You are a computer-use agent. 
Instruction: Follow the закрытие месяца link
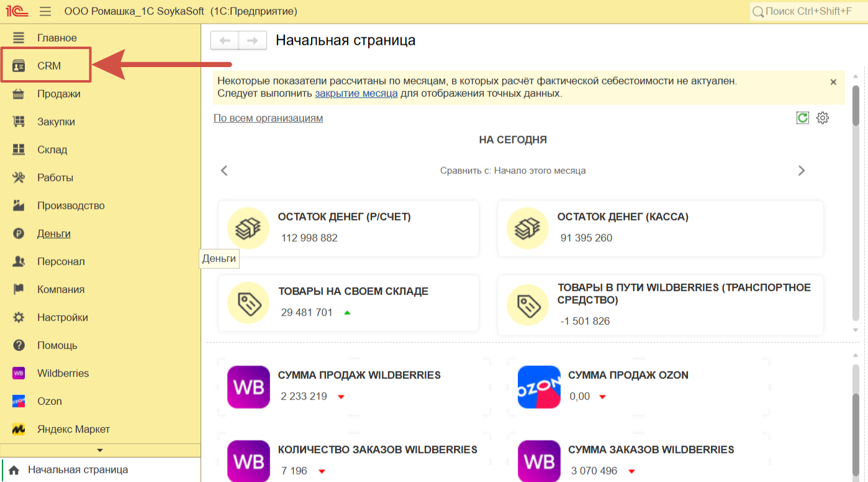coord(356,94)
